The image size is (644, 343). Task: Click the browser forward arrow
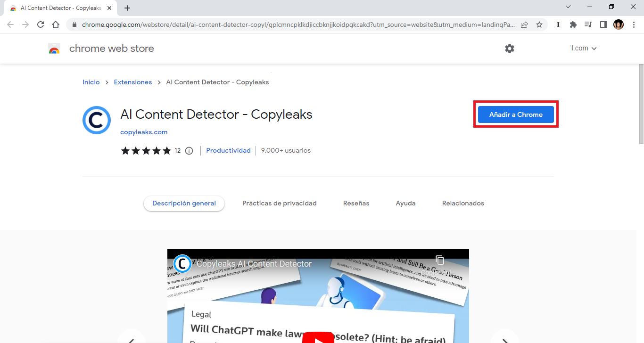coord(25,24)
